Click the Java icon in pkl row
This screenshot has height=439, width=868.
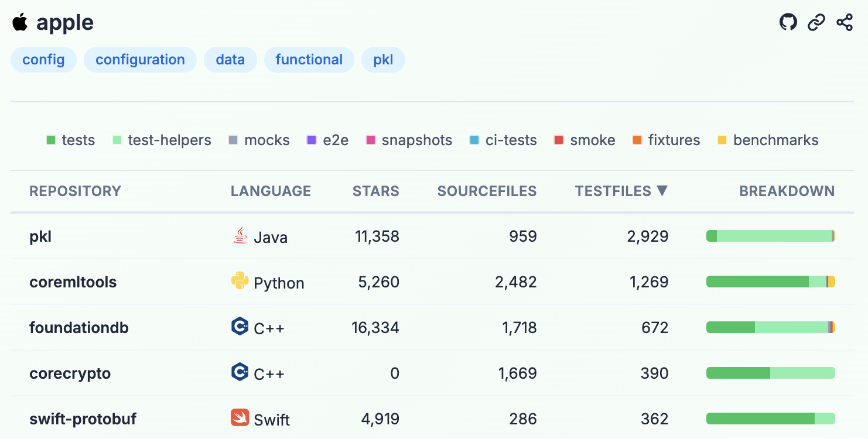[240, 236]
